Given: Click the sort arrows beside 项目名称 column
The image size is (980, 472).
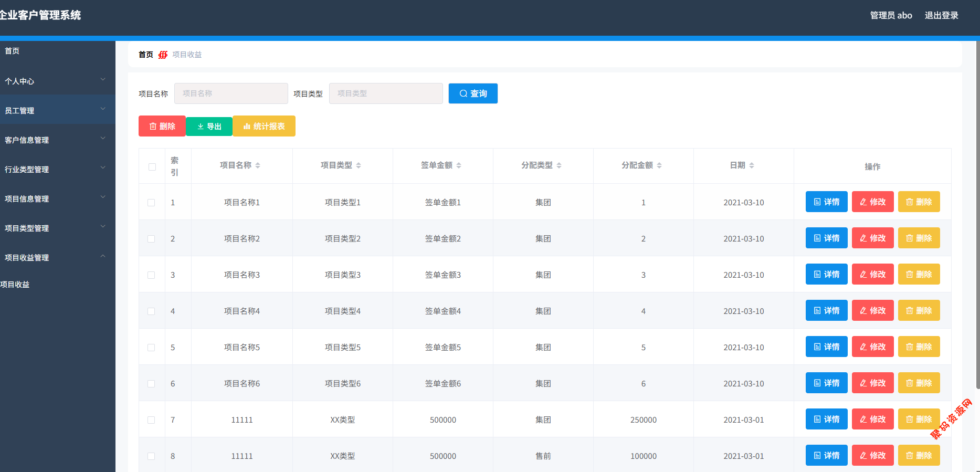Looking at the screenshot, I should [x=258, y=165].
